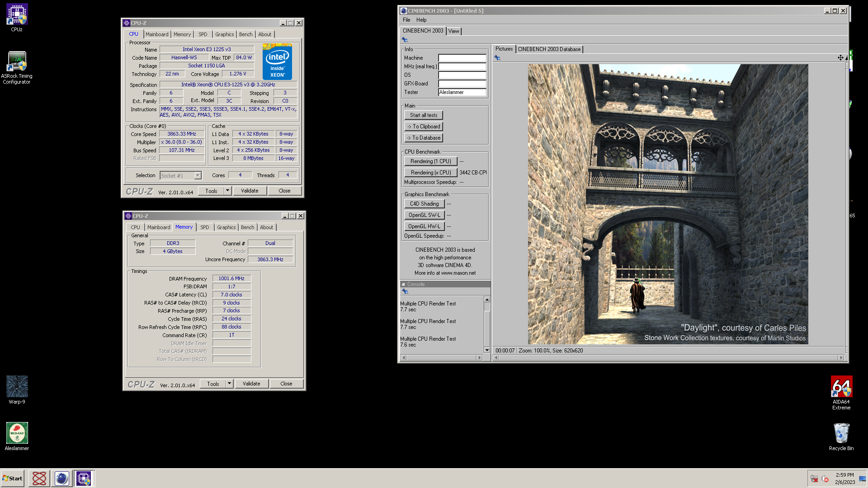Image resolution: width=868 pixels, height=488 pixels.
Task: Open the Recycle Bin icon
Action: (841, 436)
